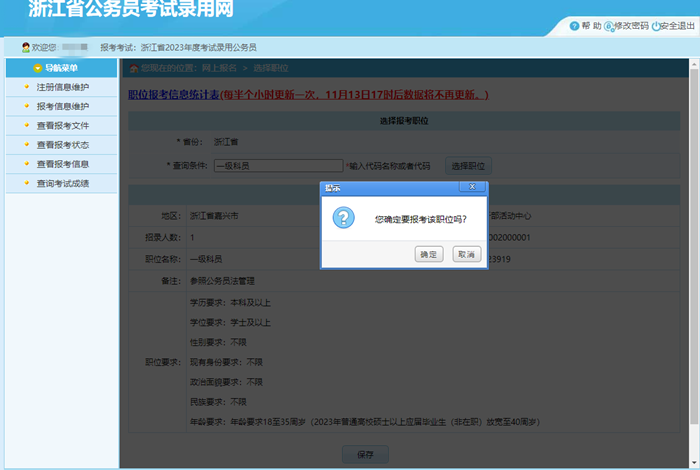This screenshot has width=700, height=470.
Task: Click the bullet icon beside 注册信息维护
Action: pos(27,87)
